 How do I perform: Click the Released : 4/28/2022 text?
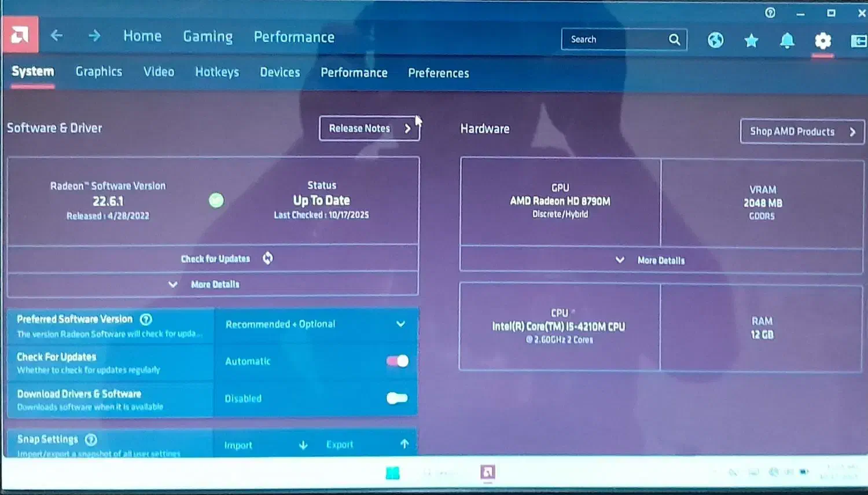(108, 216)
